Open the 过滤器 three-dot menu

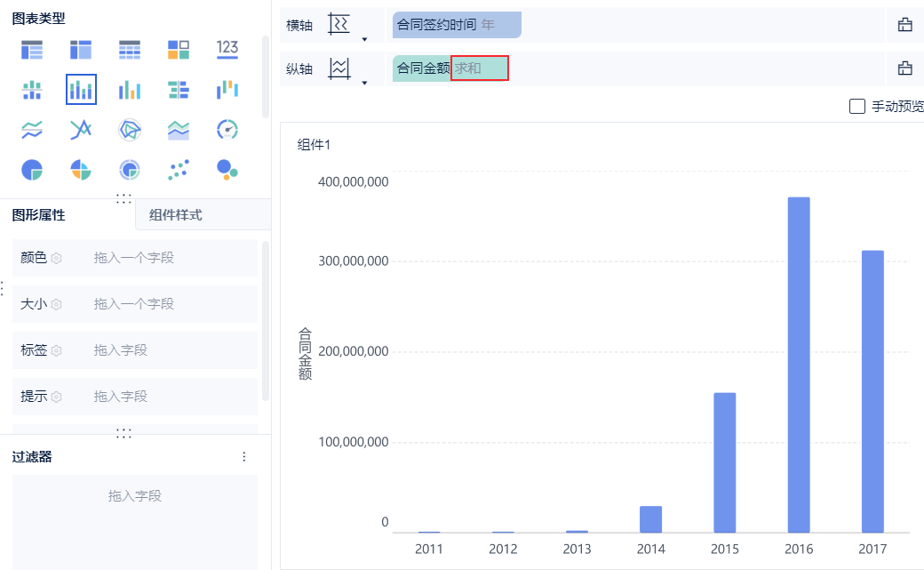click(x=244, y=456)
